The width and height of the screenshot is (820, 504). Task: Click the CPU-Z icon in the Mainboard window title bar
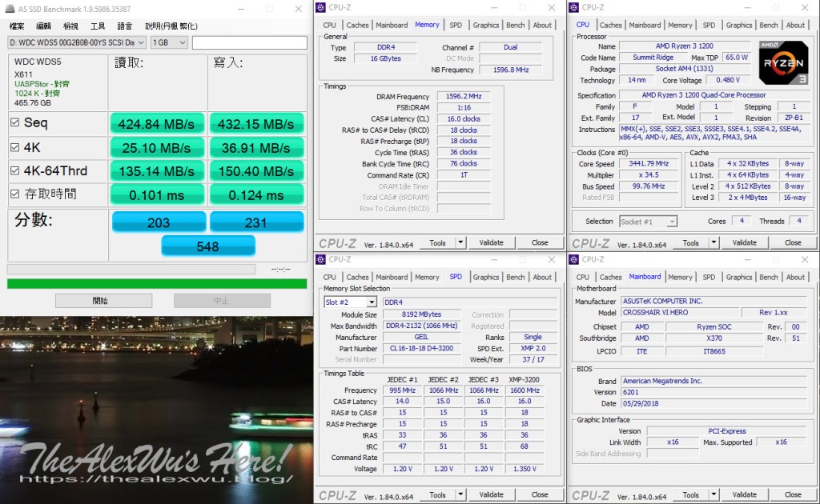coord(575,259)
